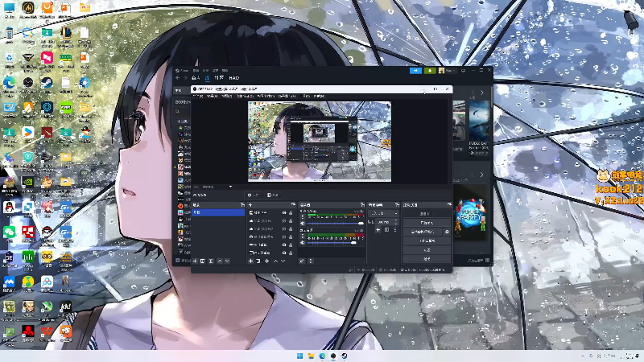Toggle lock on the top source
644x362 pixels.
[x=291, y=213]
